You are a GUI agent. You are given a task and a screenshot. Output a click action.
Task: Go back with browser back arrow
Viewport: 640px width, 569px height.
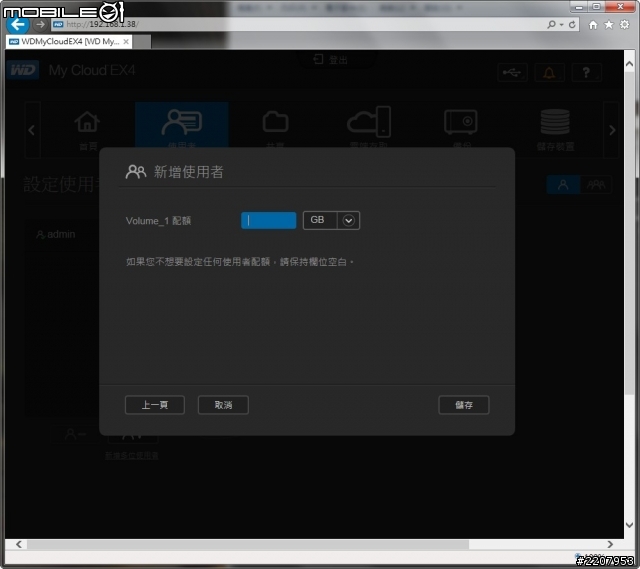click(18, 25)
